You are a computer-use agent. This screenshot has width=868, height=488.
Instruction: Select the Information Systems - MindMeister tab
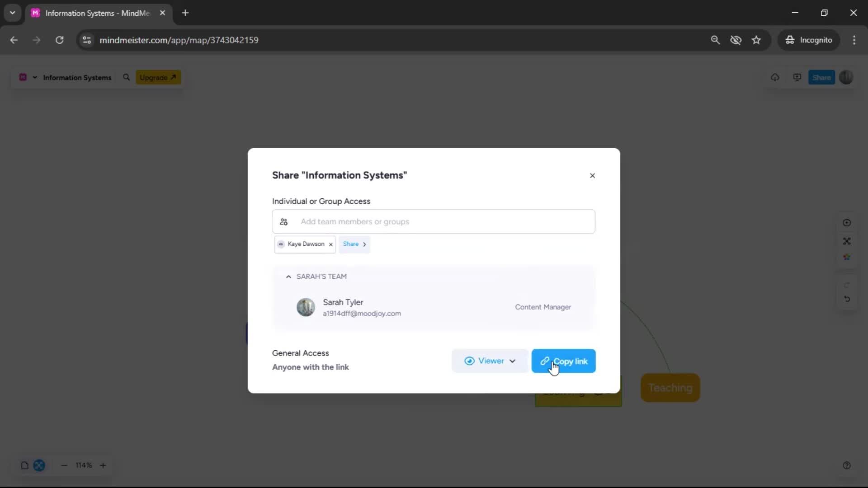coord(99,13)
